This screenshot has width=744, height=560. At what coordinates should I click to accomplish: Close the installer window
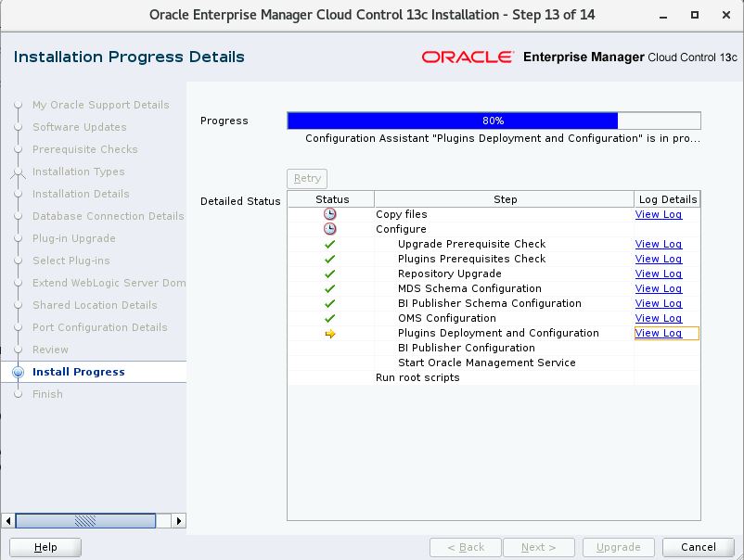(x=726, y=15)
